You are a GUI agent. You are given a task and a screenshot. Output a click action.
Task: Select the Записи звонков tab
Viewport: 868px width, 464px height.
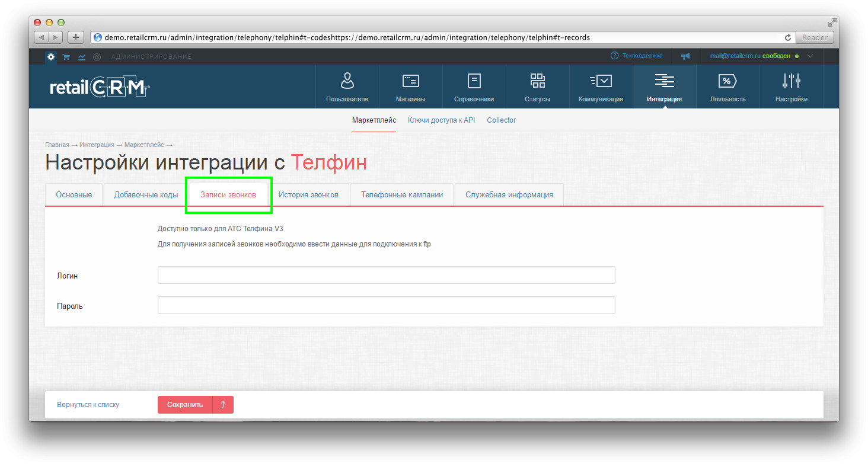pyautogui.click(x=228, y=194)
